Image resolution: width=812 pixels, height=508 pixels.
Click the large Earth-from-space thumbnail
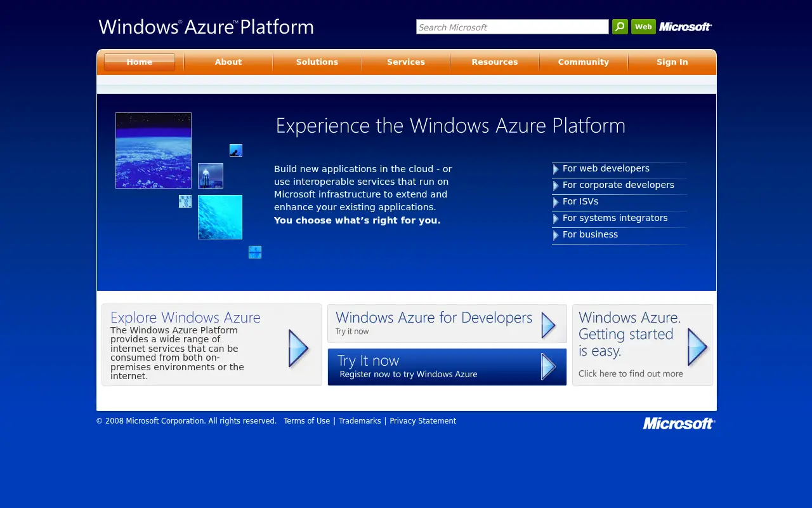click(x=154, y=150)
